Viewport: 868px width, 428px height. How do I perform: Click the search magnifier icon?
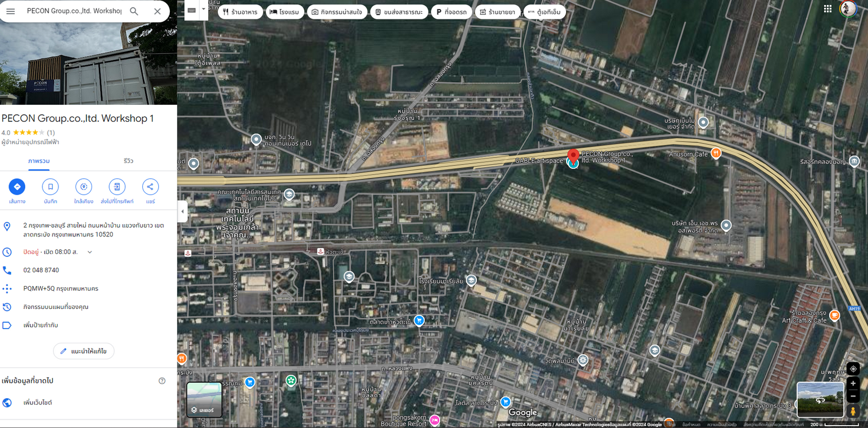pos(134,11)
